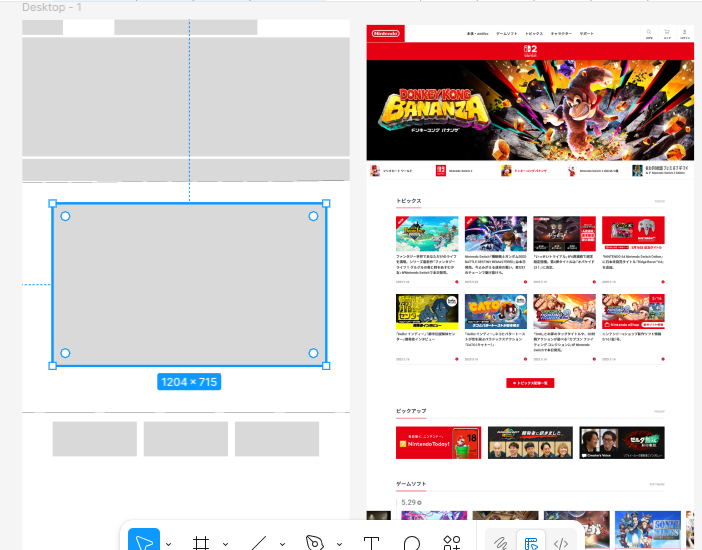
Task: Select the Move tool in the bottom toolbar
Action: coord(144,540)
